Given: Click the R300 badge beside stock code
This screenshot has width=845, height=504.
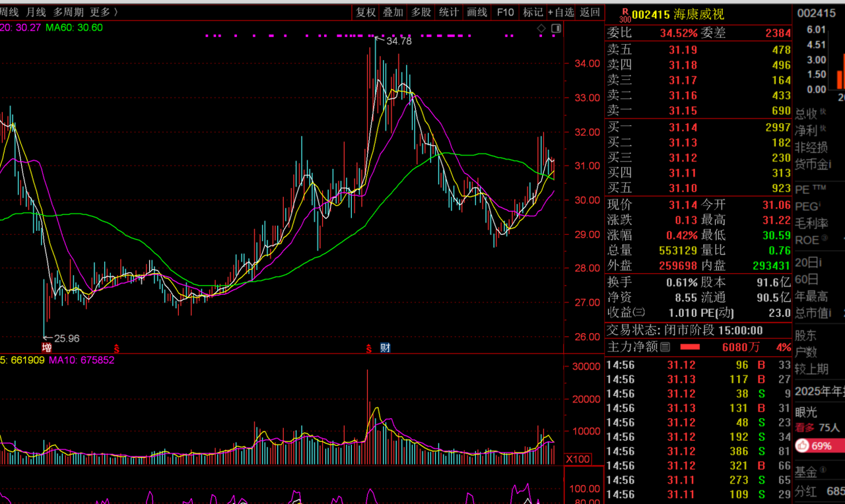Looking at the screenshot, I should click(x=624, y=16).
